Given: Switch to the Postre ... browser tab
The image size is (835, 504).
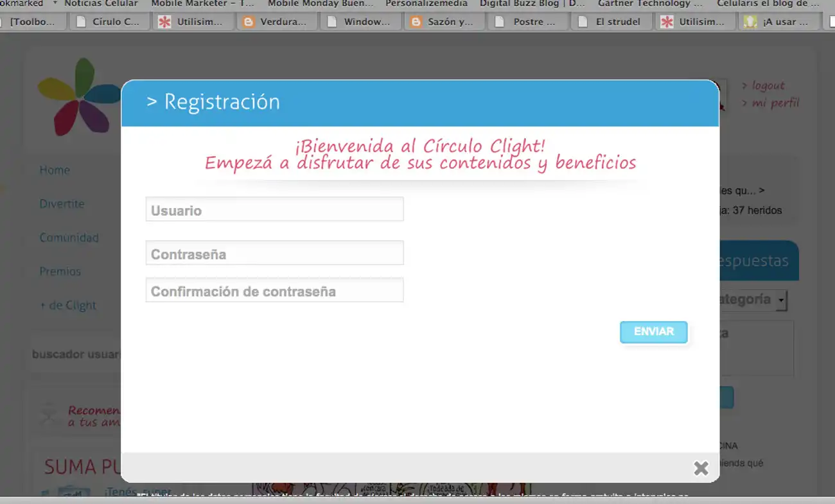Looking at the screenshot, I should (528, 22).
